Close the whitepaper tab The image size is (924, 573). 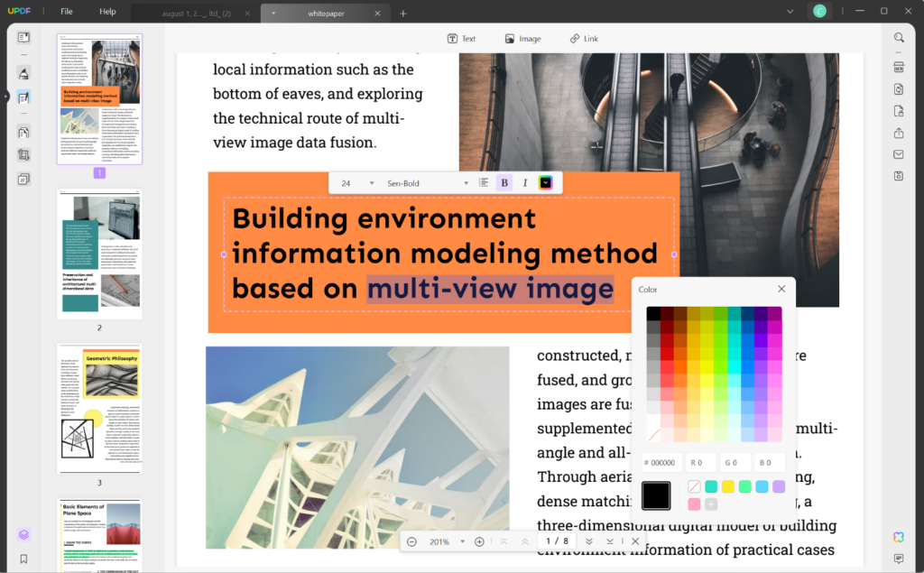point(378,13)
